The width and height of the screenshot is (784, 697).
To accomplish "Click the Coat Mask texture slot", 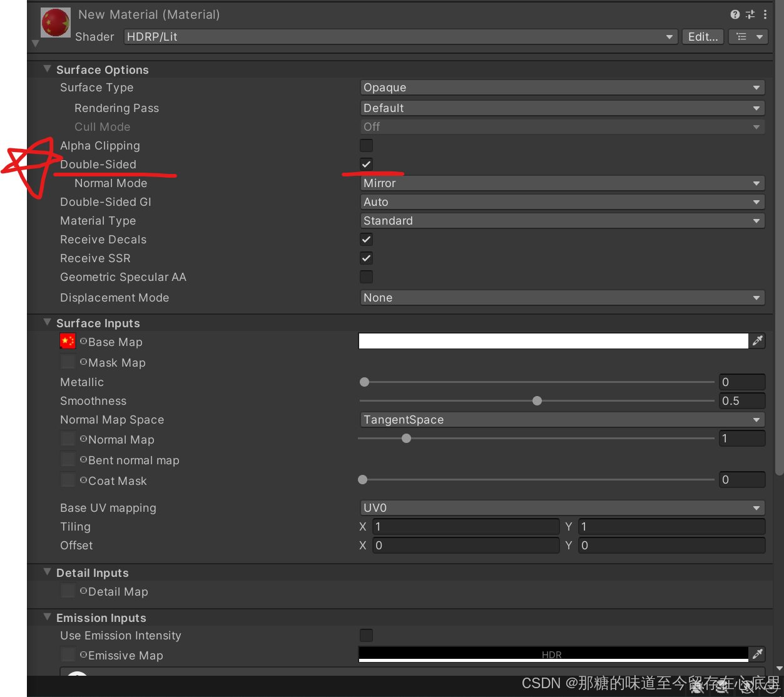I will (68, 480).
